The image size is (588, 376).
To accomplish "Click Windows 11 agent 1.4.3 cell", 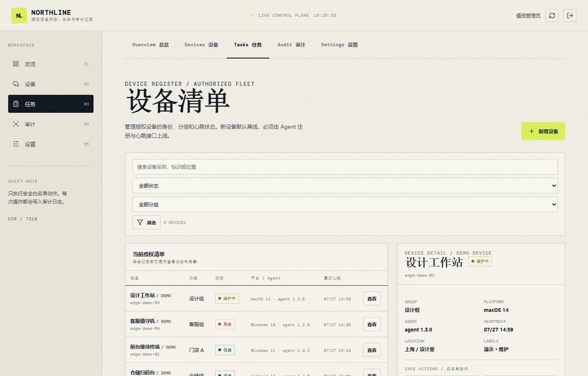I will (x=280, y=350).
